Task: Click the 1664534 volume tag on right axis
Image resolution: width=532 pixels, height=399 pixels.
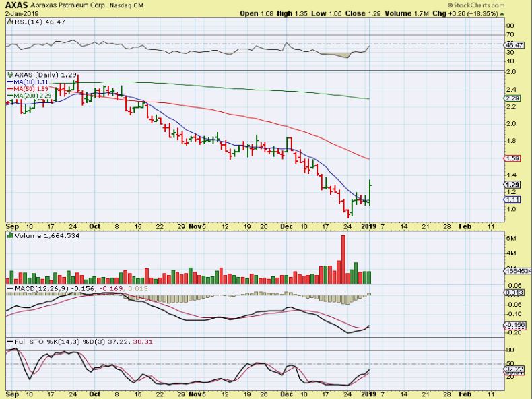Action: pos(518,271)
